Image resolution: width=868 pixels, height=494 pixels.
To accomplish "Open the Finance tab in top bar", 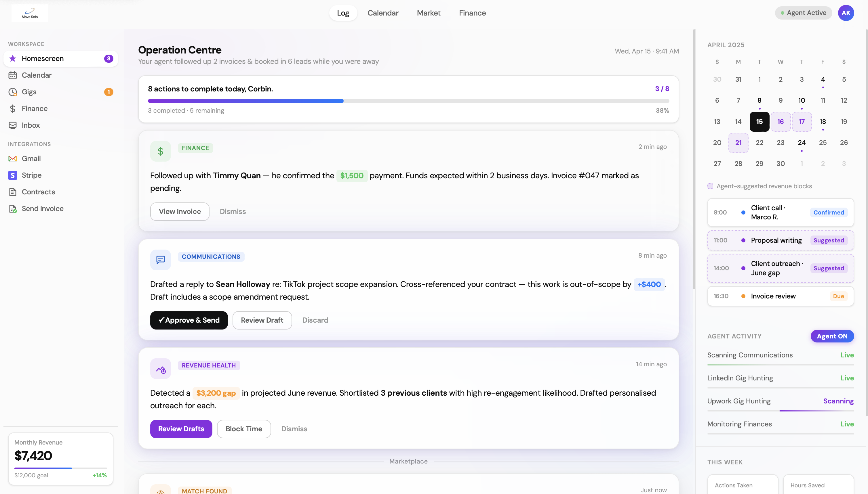I will (472, 13).
